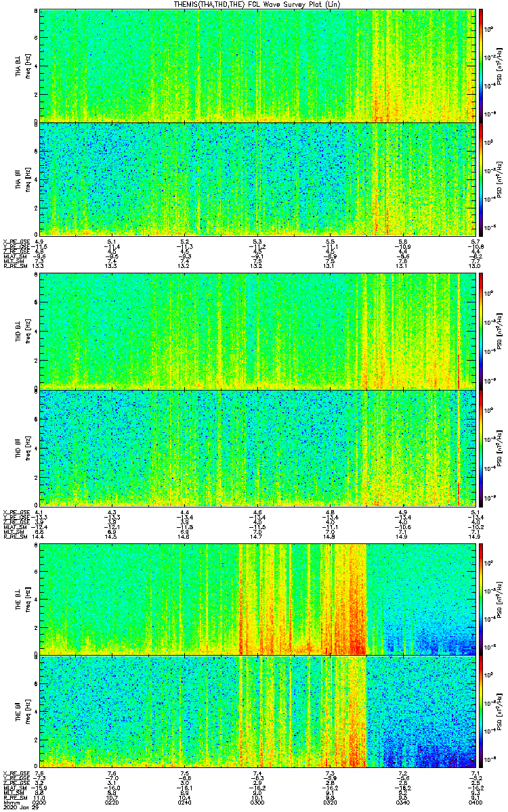
Task: Click the THE B⊥ PSD color bar
Action: 482,598
